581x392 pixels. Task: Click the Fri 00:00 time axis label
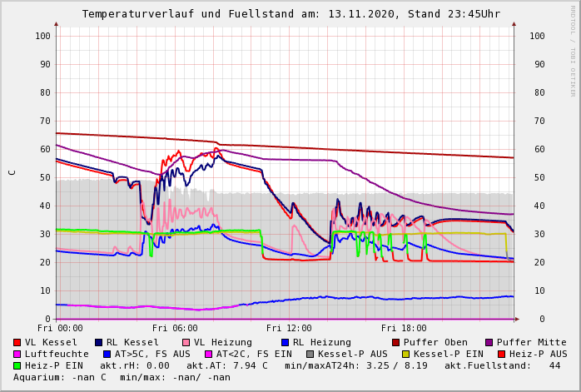pyautogui.click(x=61, y=328)
